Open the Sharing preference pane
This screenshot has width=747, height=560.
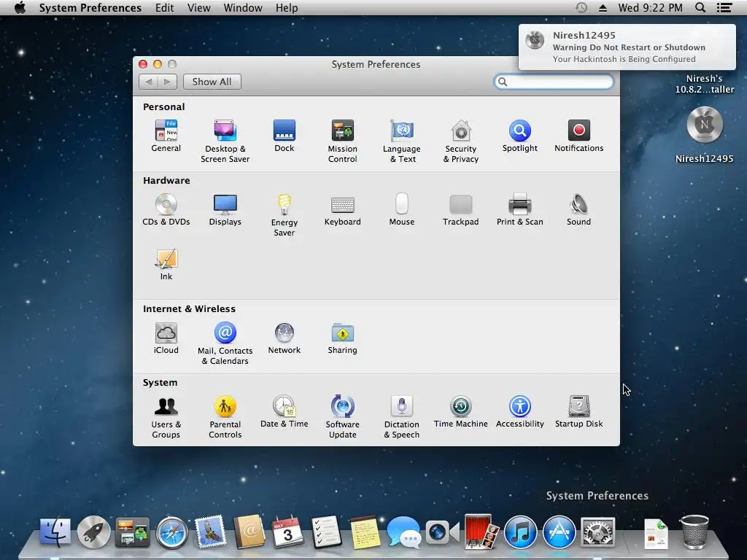point(343,338)
